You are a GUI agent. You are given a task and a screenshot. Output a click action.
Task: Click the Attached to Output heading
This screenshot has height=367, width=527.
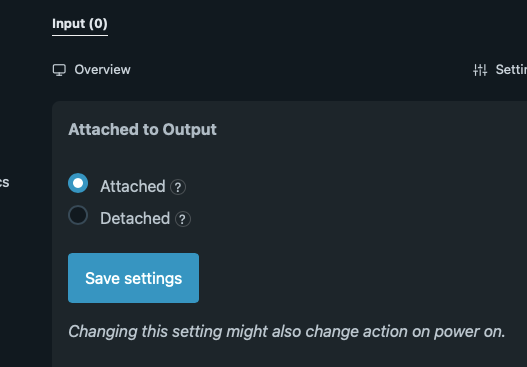(143, 130)
